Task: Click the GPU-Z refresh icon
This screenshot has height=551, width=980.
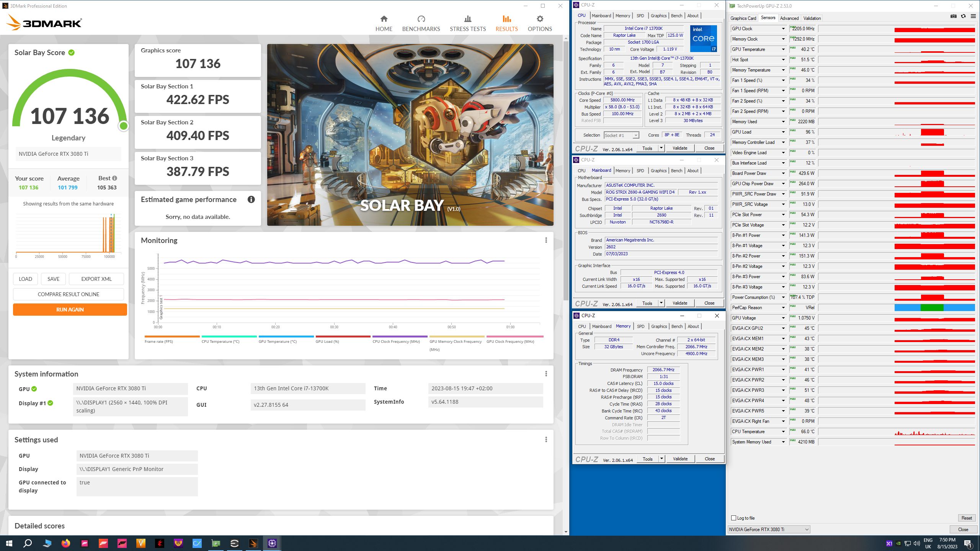Action: pos(963,16)
